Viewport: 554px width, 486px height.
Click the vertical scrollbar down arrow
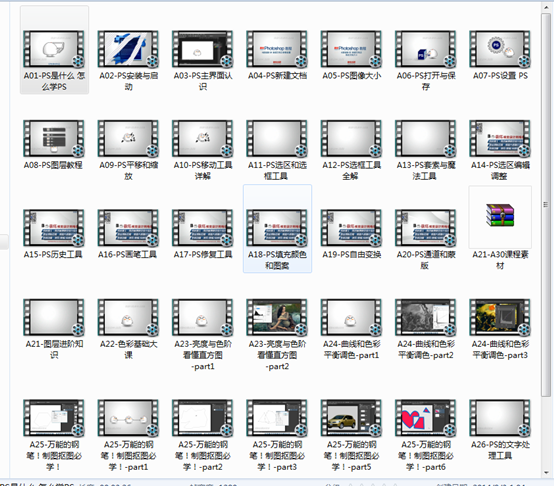point(546,472)
